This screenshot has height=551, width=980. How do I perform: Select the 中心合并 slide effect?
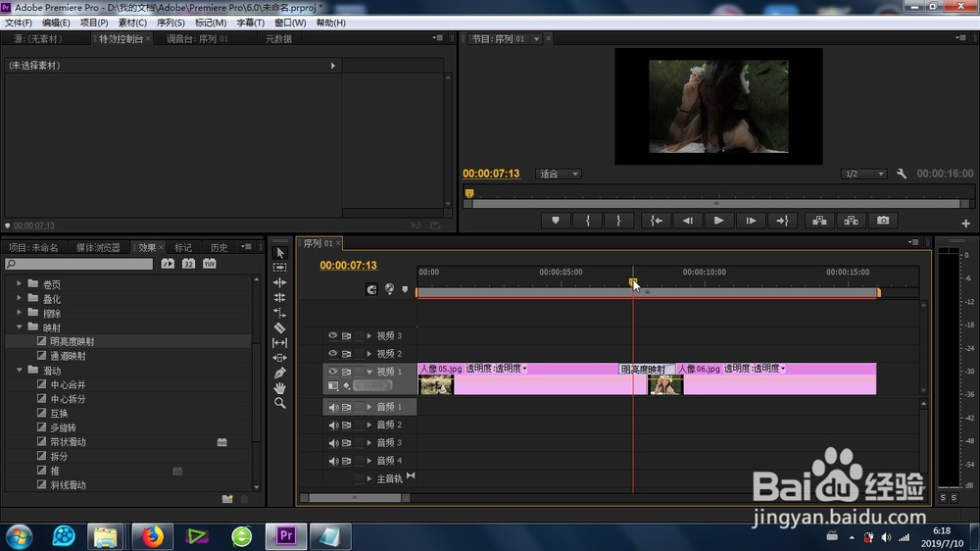(x=68, y=384)
